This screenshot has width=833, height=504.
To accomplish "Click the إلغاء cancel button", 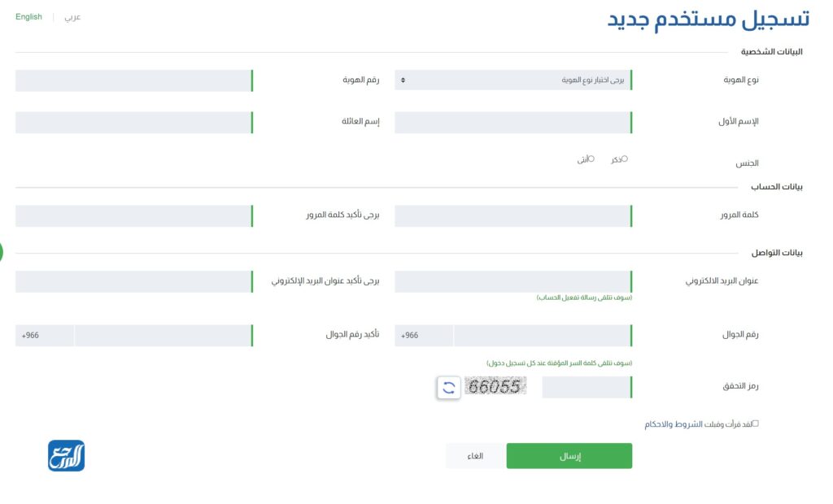I will pyautogui.click(x=474, y=455).
